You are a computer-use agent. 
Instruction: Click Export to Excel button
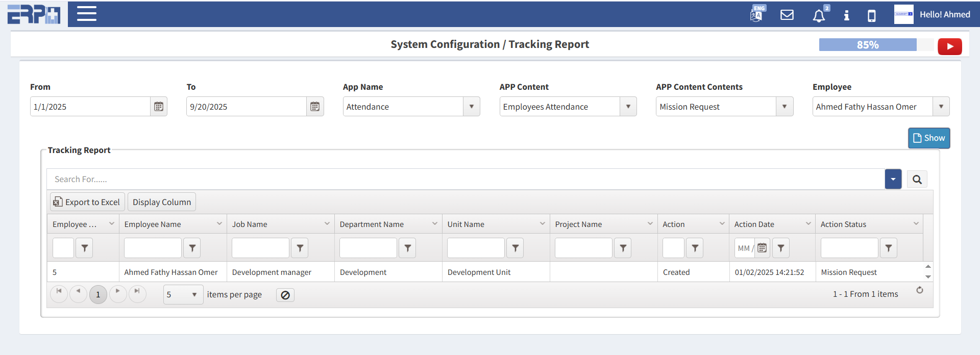(87, 202)
